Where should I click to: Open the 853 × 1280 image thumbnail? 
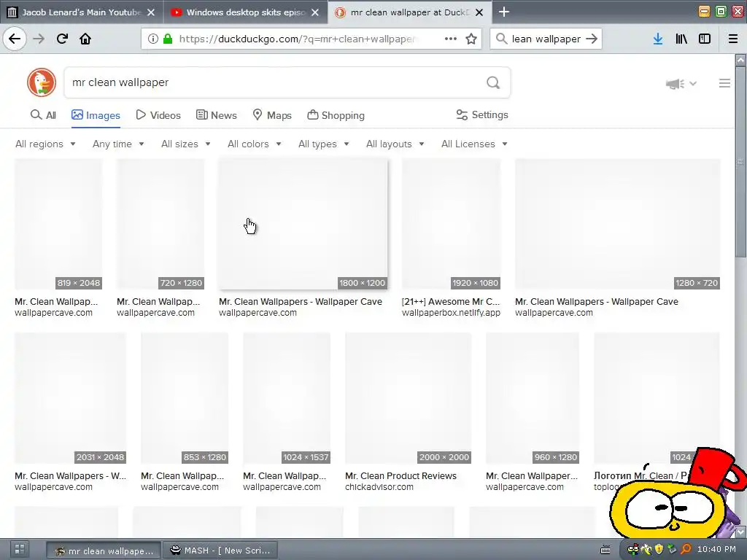point(185,398)
